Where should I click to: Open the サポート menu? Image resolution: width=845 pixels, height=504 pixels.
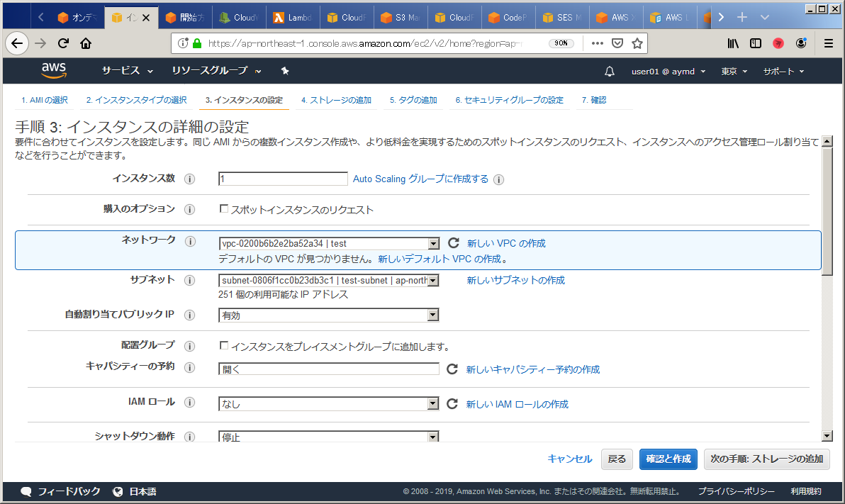tap(783, 71)
